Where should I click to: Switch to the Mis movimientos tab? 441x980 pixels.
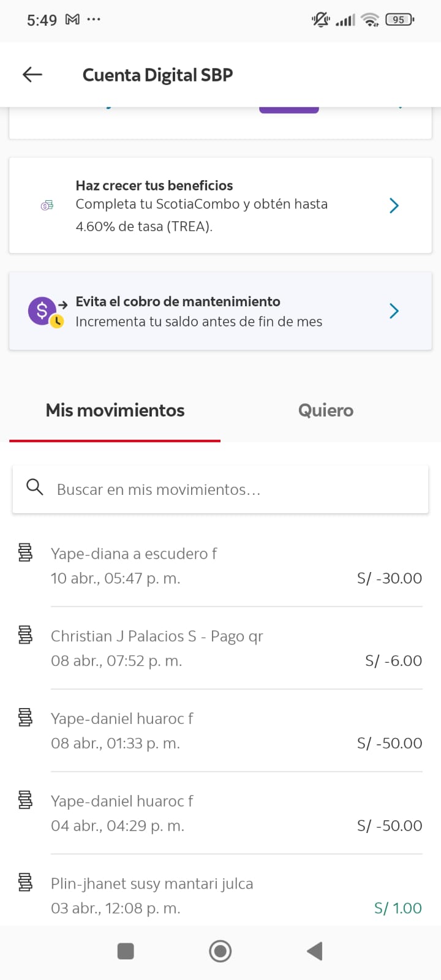tap(115, 410)
